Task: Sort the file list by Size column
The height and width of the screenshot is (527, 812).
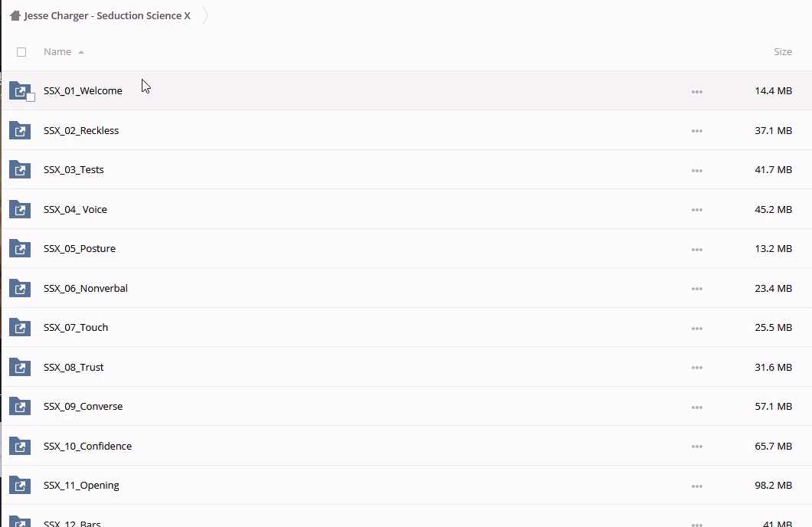Action: (x=782, y=52)
